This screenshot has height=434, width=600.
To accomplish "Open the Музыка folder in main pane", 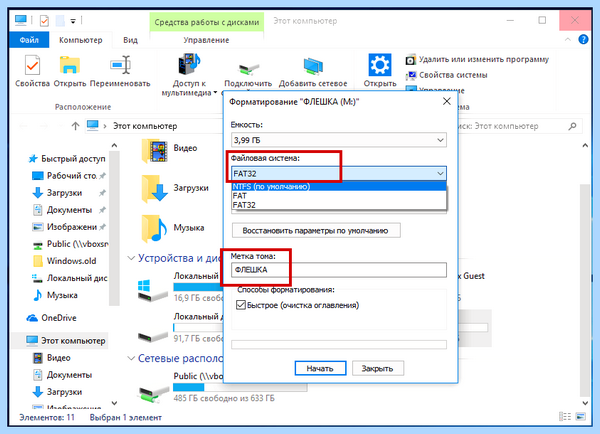I will [x=155, y=229].
